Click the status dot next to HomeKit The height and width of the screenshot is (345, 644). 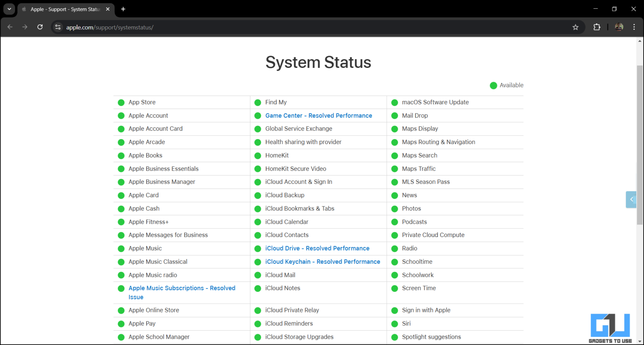pyautogui.click(x=257, y=155)
